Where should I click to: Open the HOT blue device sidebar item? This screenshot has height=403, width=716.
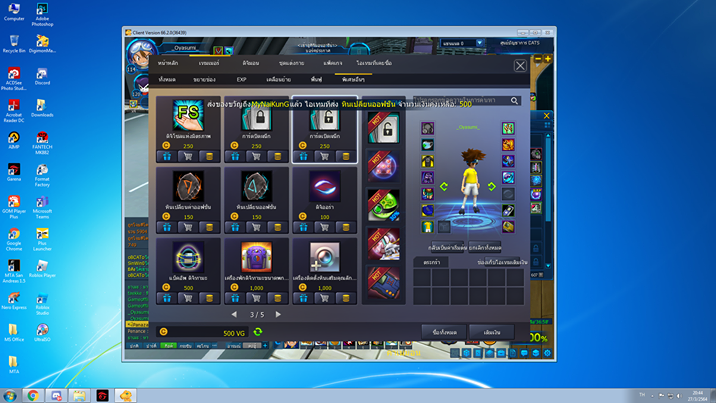pyautogui.click(x=383, y=283)
